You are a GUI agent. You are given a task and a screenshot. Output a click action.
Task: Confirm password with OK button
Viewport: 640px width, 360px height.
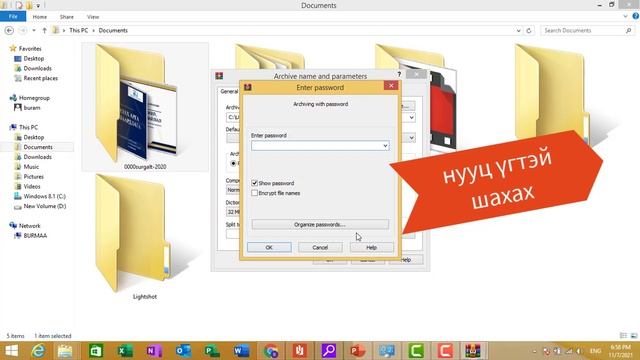coord(269,247)
